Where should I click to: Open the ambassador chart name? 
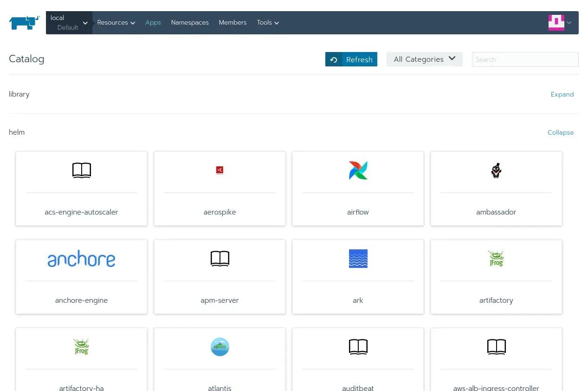tap(496, 212)
